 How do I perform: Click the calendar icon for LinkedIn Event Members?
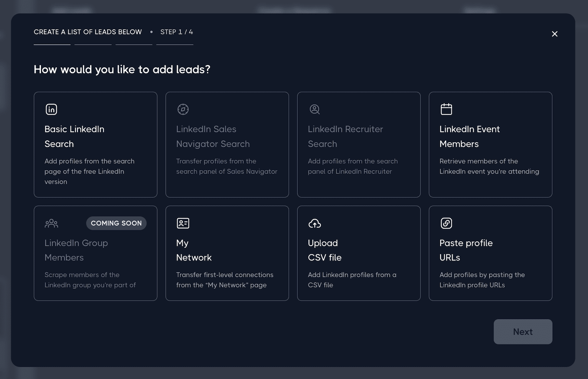point(446,109)
